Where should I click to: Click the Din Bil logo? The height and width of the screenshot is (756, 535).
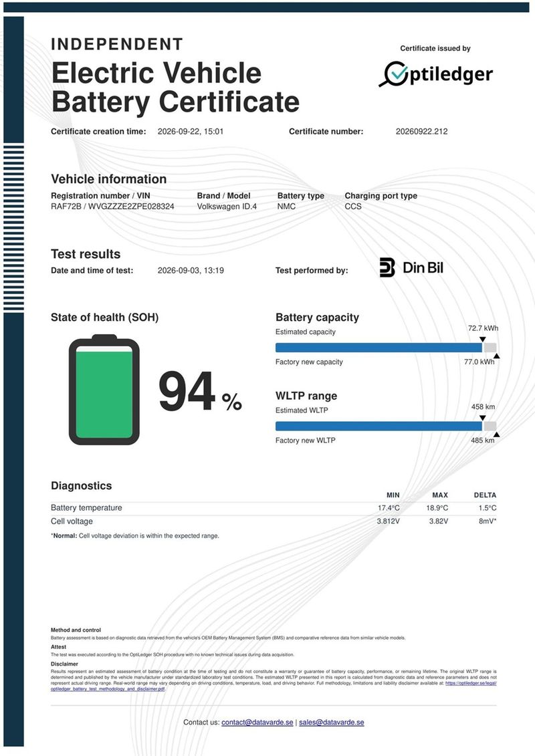(411, 267)
